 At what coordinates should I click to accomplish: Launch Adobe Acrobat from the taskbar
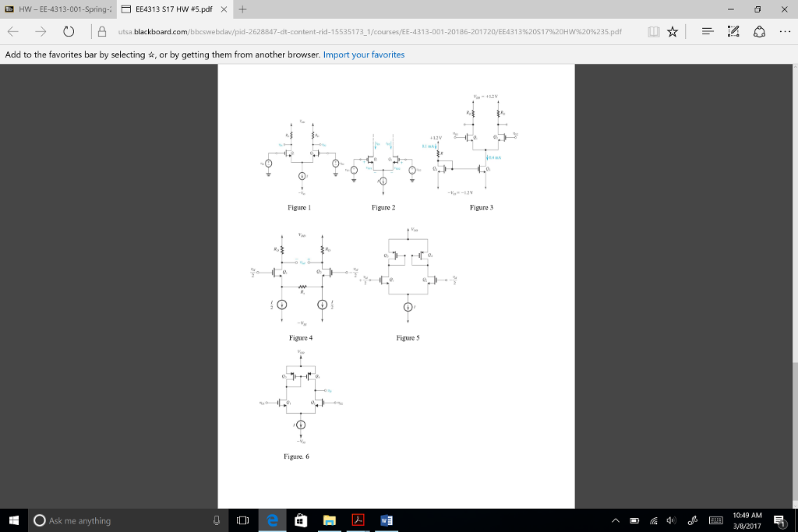click(x=358, y=520)
